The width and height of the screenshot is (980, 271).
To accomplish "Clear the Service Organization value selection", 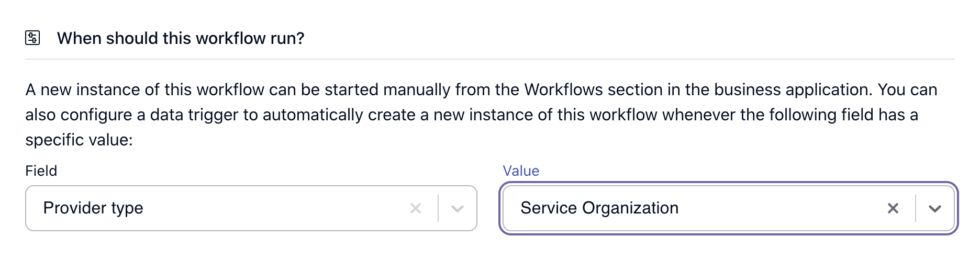I will 893,208.
